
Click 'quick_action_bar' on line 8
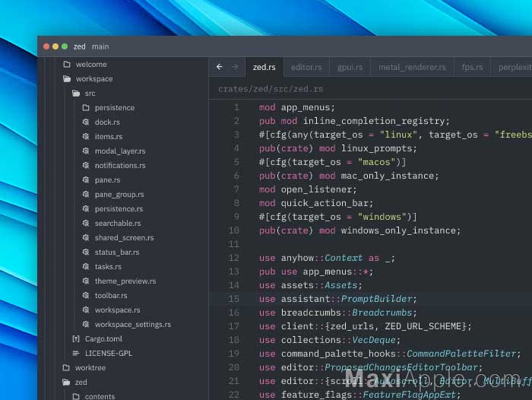click(x=325, y=203)
